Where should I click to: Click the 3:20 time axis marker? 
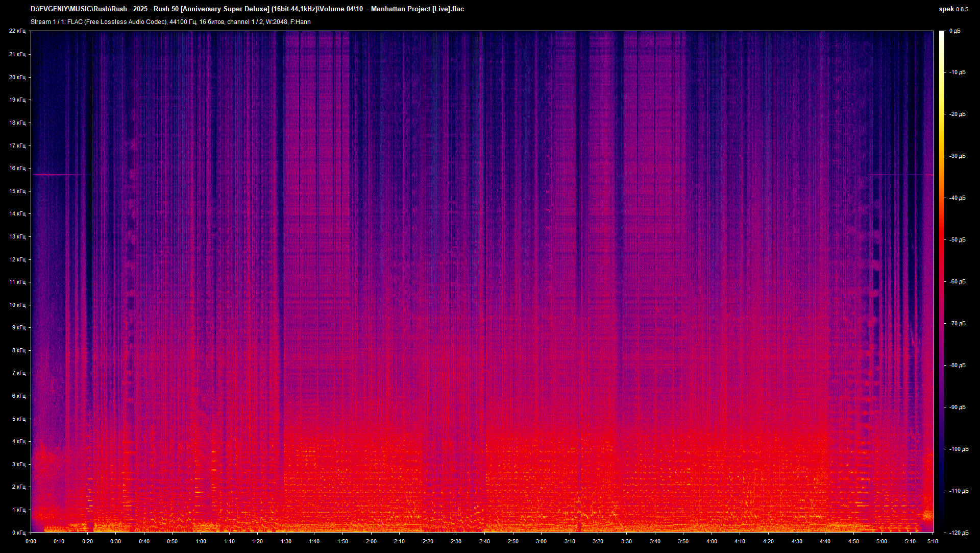598,541
